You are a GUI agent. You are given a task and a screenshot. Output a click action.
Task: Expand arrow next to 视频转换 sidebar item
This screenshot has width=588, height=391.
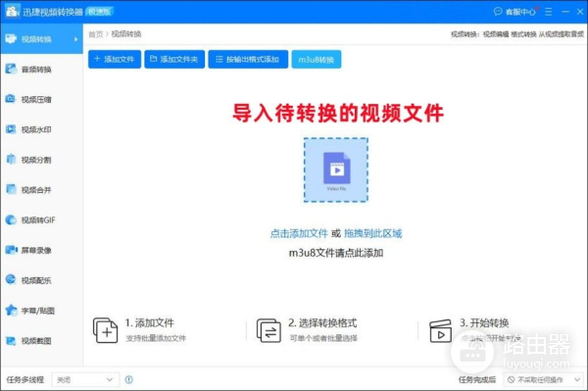76,39
